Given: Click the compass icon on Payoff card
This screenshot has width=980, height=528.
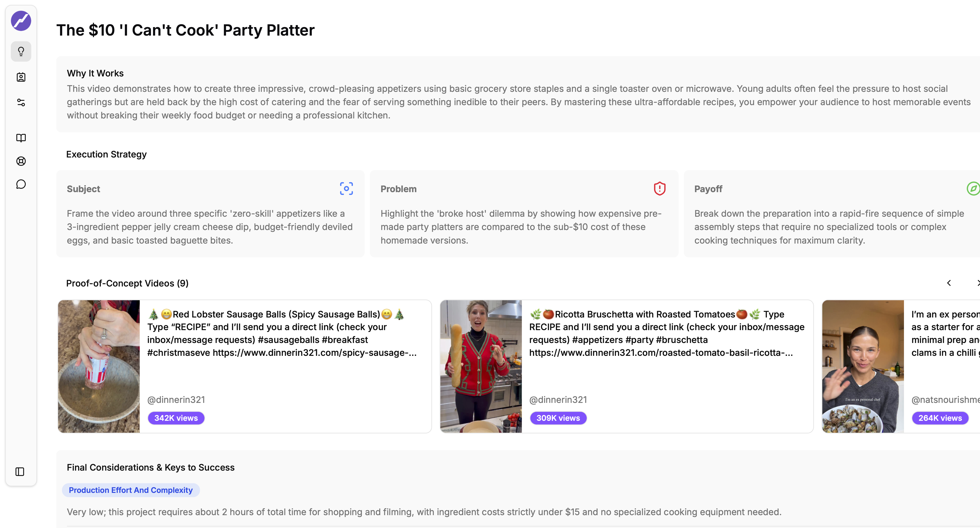Looking at the screenshot, I should (973, 188).
